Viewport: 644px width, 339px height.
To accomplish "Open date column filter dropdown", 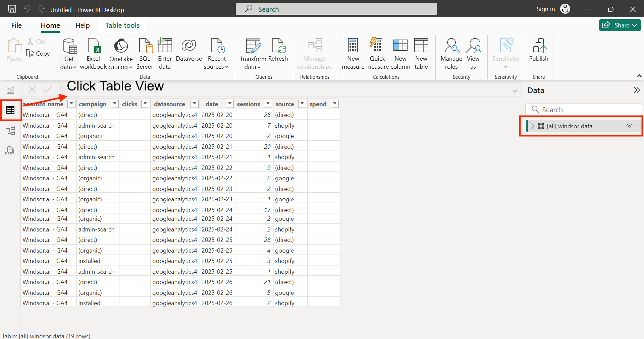I will 230,104.
